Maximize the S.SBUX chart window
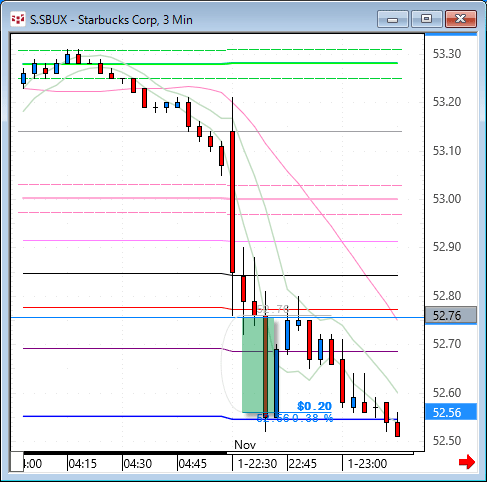The height and width of the screenshot is (482, 487). pos(426,19)
